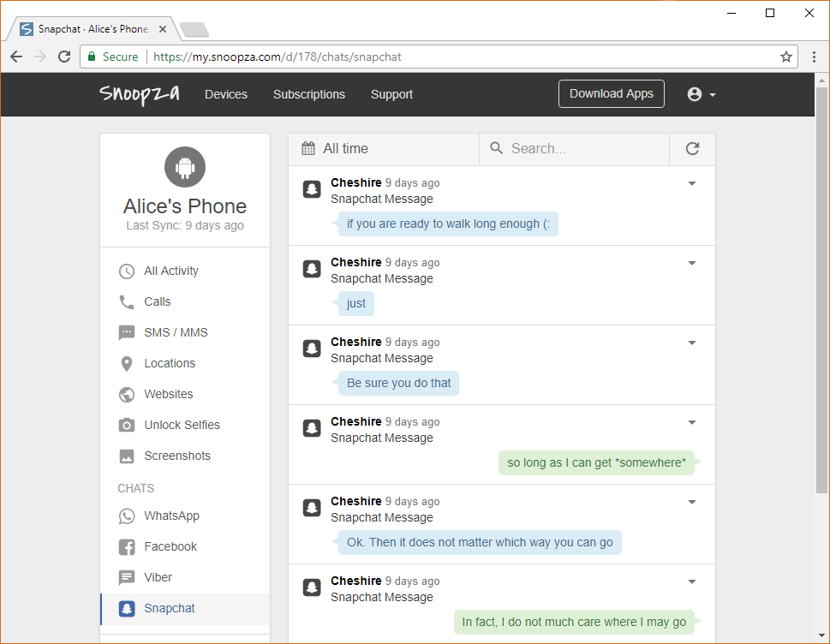Viewport: 830px width, 644px height.
Task: Expand options for 'walk long enough' message
Action: [x=692, y=183]
